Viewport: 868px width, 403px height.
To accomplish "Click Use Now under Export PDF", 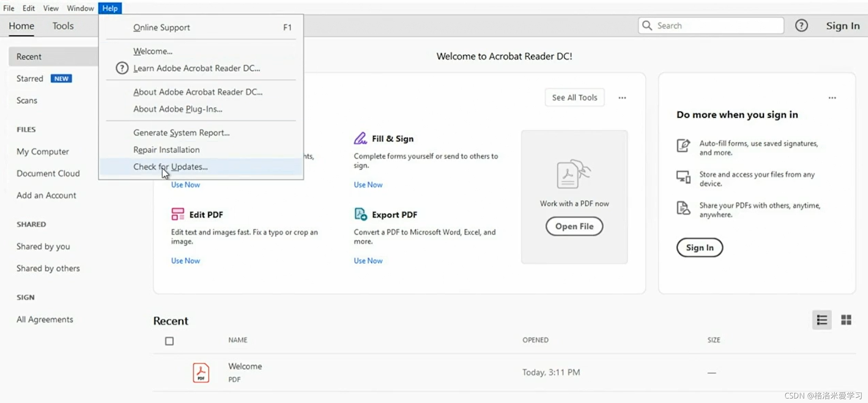I will tap(368, 260).
